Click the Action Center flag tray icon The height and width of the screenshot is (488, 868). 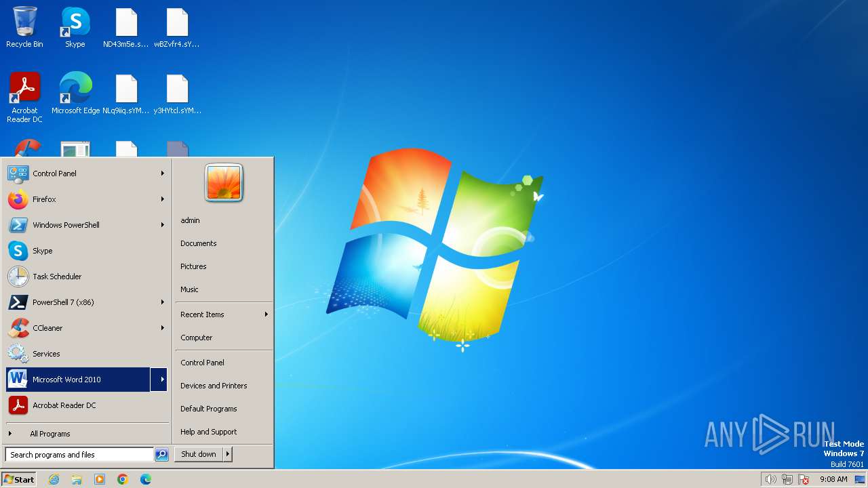tap(804, 479)
